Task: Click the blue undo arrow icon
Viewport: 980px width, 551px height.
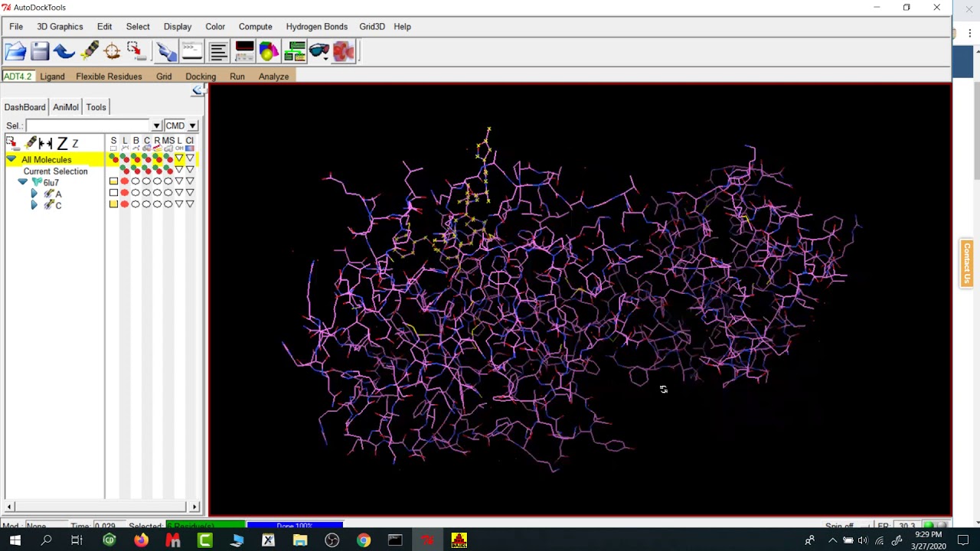Action: 64,51
